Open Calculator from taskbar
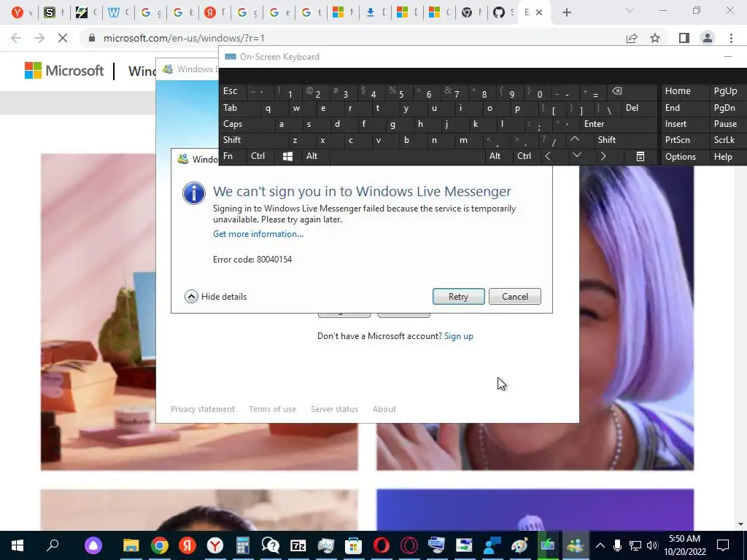The image size is (747, 560). [242, 545]
